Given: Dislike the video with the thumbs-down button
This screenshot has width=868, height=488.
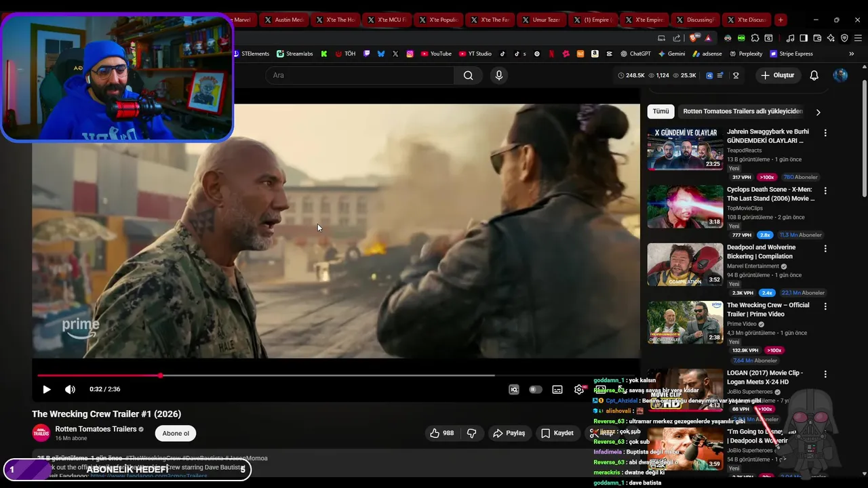Looking at the screenshot, I should (x=472, y=433).
